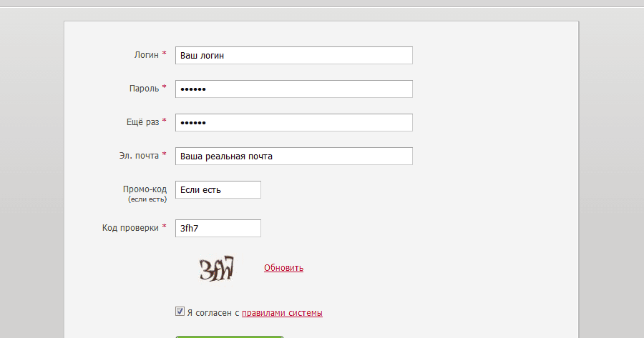Click the Ещё раз label
This screenshot has width=644, height=338.
pos(142,121)
